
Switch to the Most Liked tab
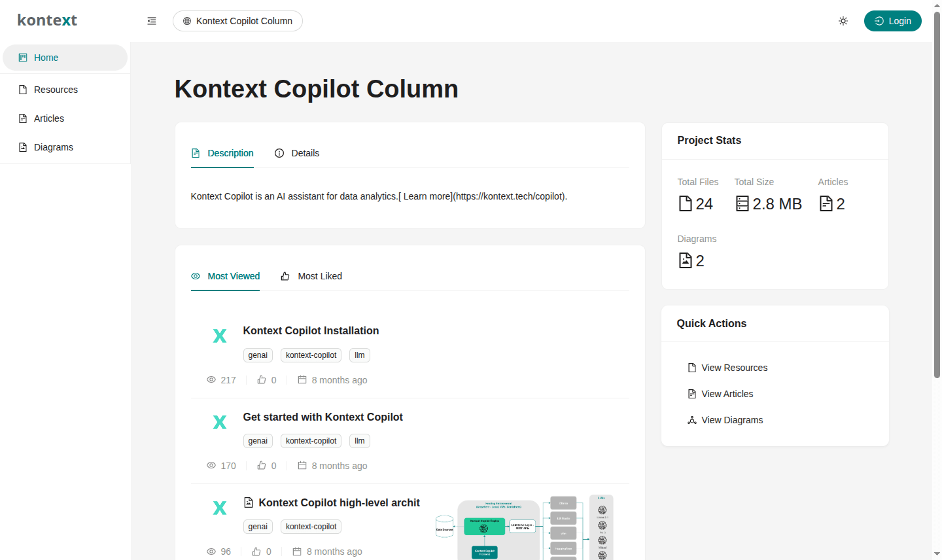tap(311, 276)
